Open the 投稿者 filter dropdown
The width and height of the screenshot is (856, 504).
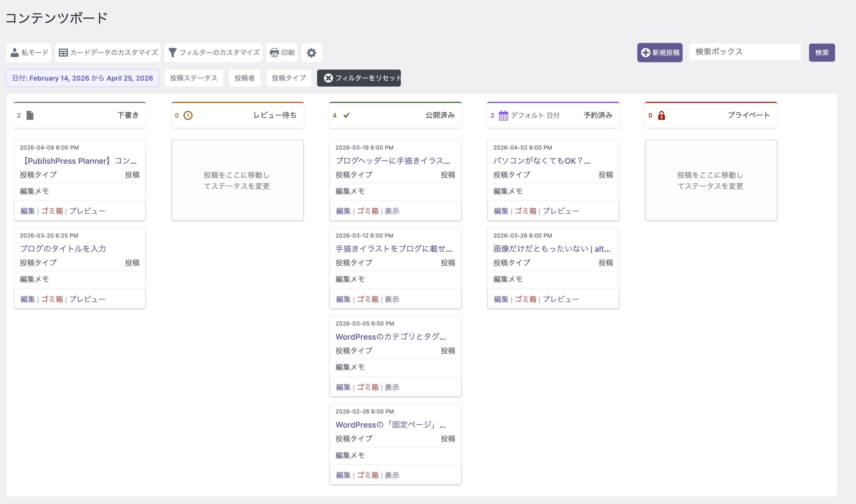click(244, 78)
